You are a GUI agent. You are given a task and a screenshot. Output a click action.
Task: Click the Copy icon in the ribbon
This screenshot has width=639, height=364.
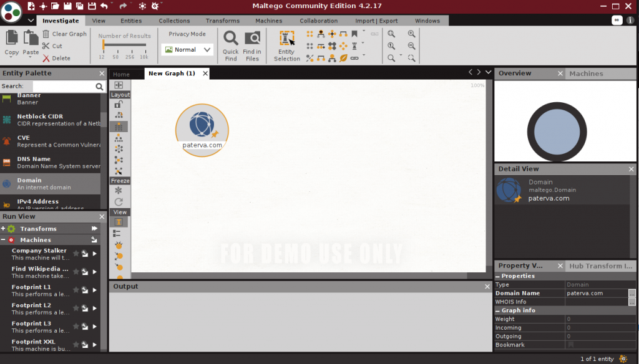11,38
